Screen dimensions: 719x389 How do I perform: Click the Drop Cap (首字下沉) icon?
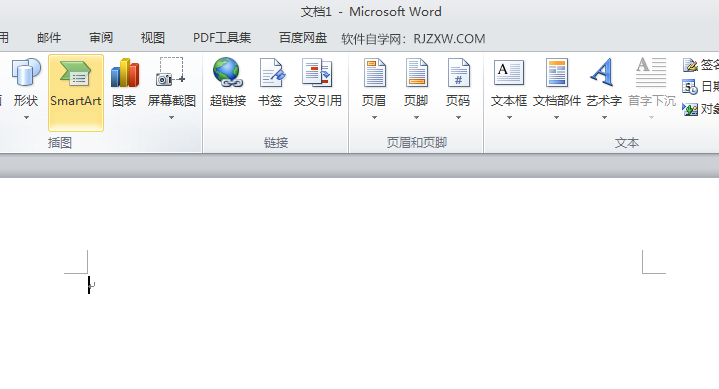[x=651, y=72]
